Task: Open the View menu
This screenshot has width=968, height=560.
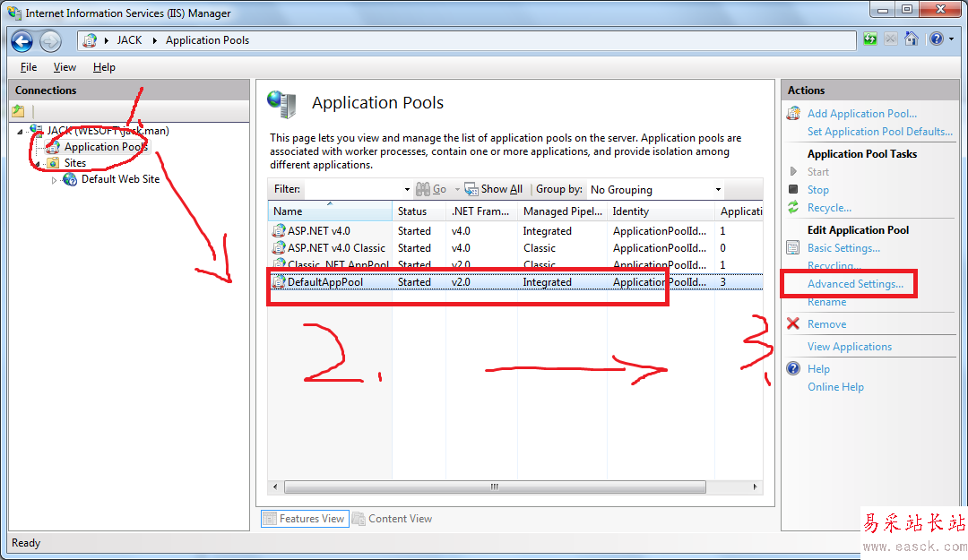Action: coord(65,67)
